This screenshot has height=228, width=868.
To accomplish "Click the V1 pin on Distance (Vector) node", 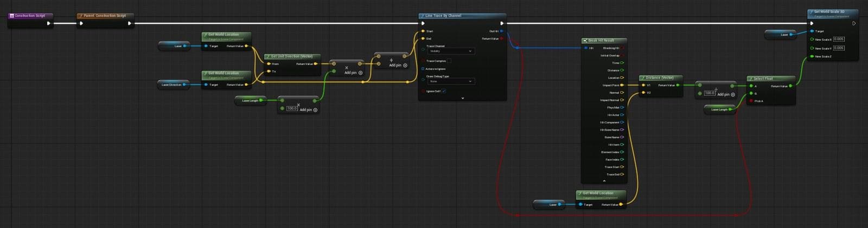I will (x=643, y=85).
